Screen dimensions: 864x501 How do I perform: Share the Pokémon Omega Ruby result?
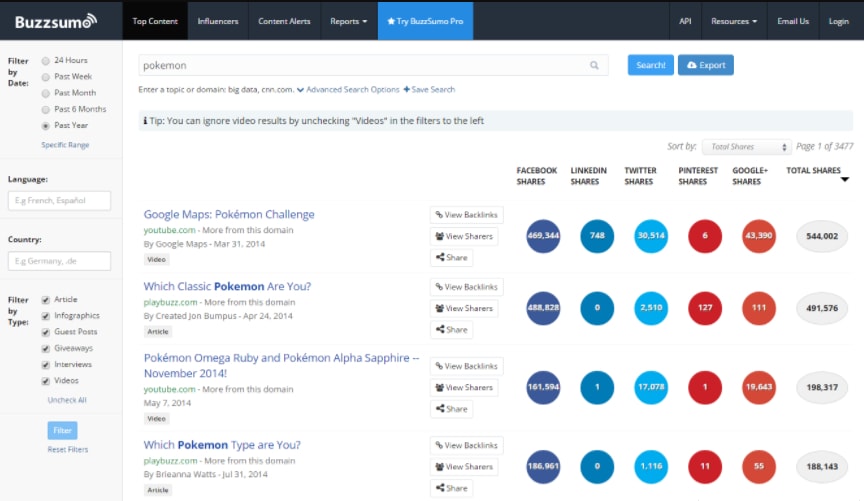click(451, 409)
